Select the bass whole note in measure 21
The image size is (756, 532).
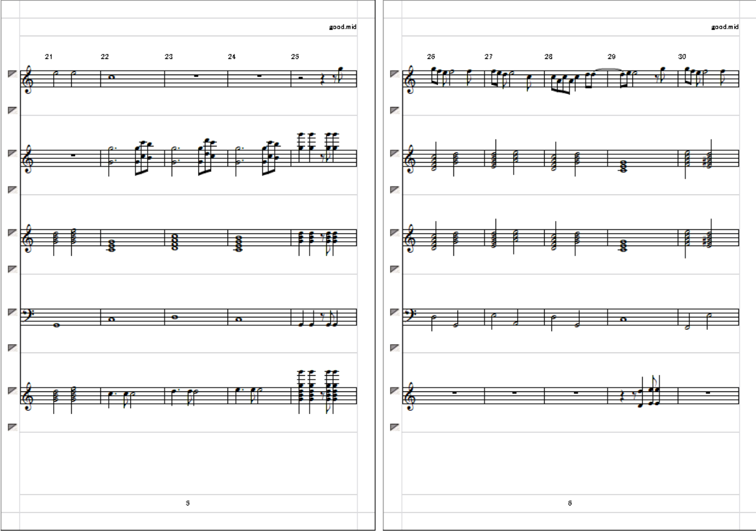click(x=58, y=325)
